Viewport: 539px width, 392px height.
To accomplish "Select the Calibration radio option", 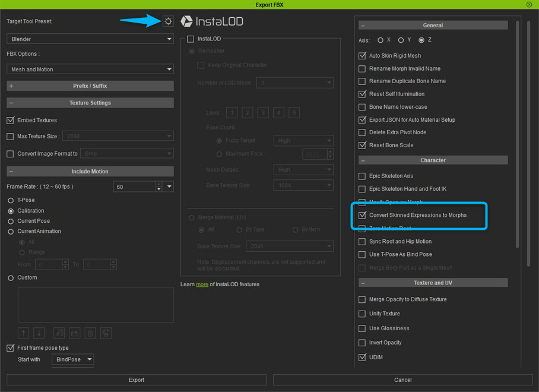I will tap(11, 211).
